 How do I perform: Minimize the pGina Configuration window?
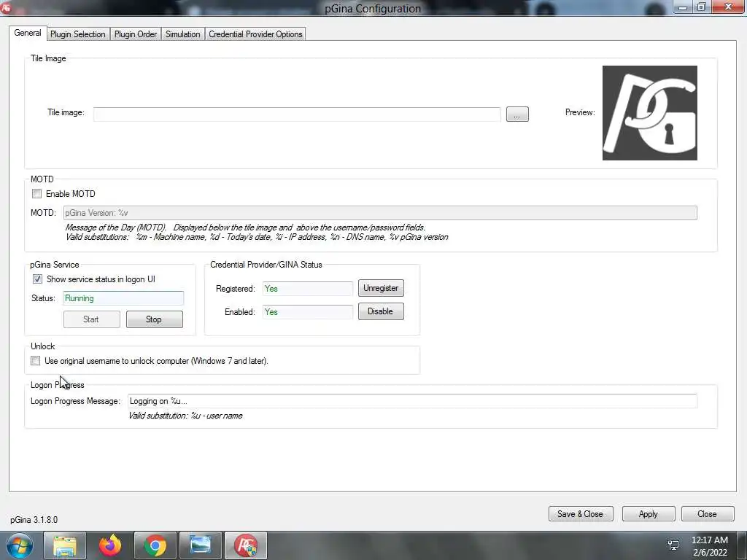[x=683, y=7]
